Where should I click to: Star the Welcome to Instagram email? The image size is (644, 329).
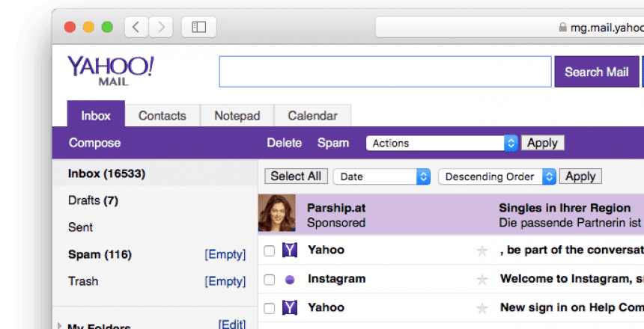pos(482,280)
